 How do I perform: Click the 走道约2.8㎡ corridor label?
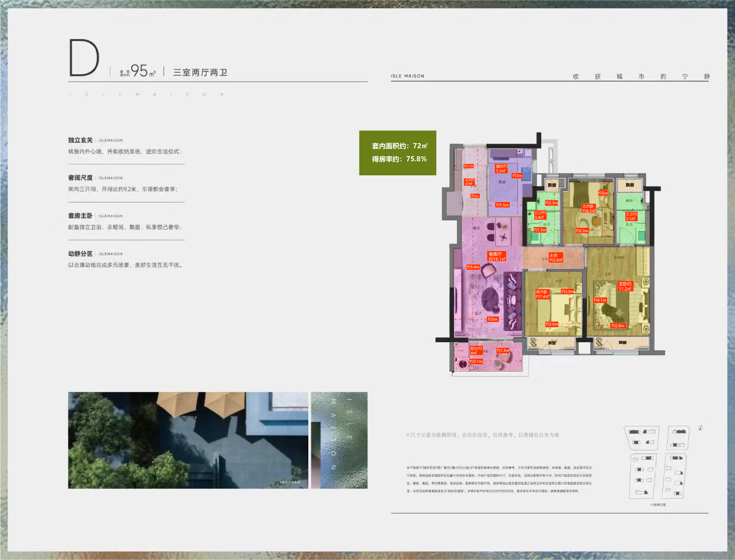(x=556, y=258)
